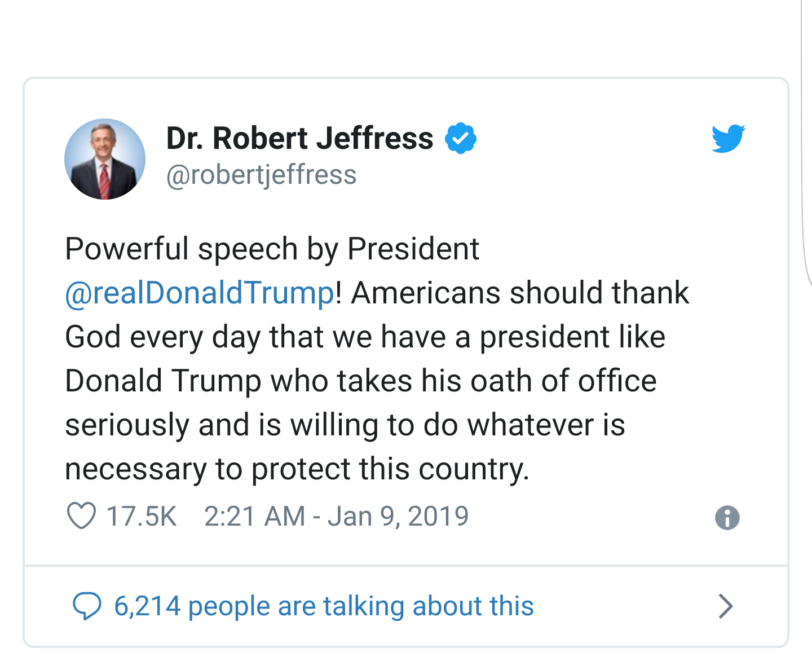Visit the @robertjeffress handle link

tap(261, 175)
